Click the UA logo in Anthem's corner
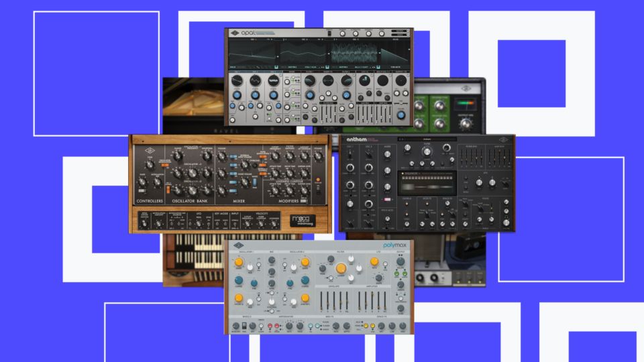 pos(504,140)
